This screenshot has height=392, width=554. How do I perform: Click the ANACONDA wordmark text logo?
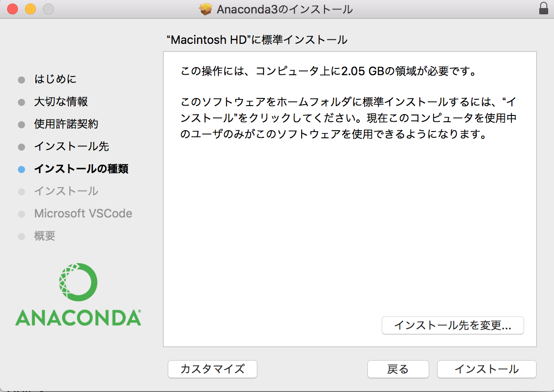[x=78, y=317]
